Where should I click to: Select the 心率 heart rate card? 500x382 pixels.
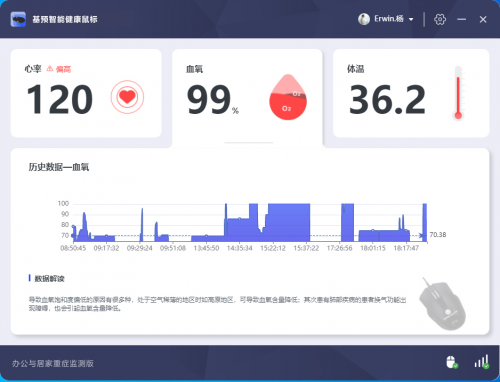[x=86, y=93]
